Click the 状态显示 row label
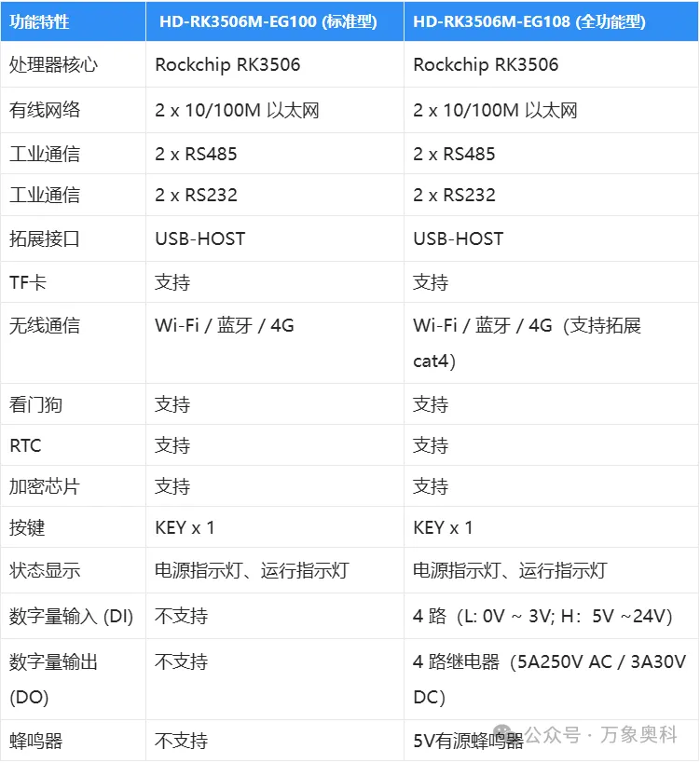The width and height of the screenshot is (700, 763). pyautogui.click(x=45, y=570)
